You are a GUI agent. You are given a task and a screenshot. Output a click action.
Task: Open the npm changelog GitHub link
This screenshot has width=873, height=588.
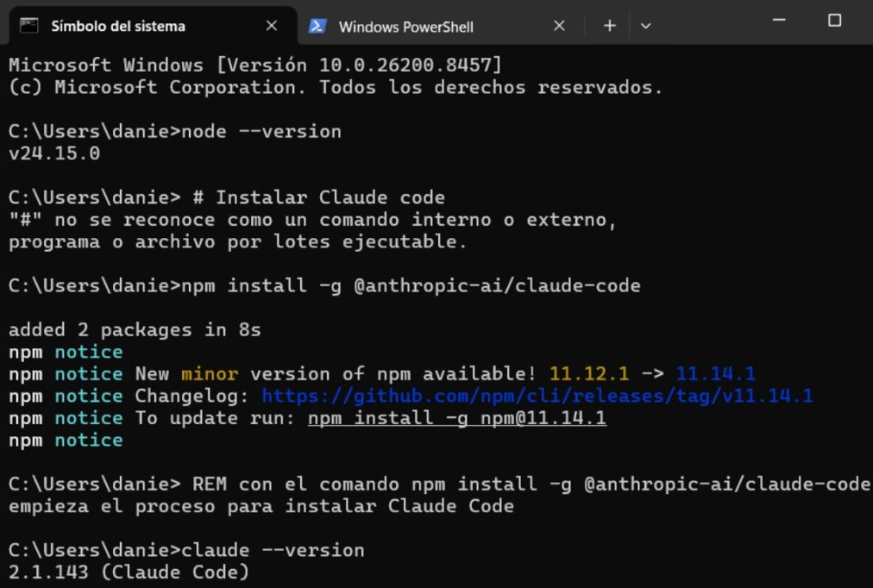coord(537,396)
